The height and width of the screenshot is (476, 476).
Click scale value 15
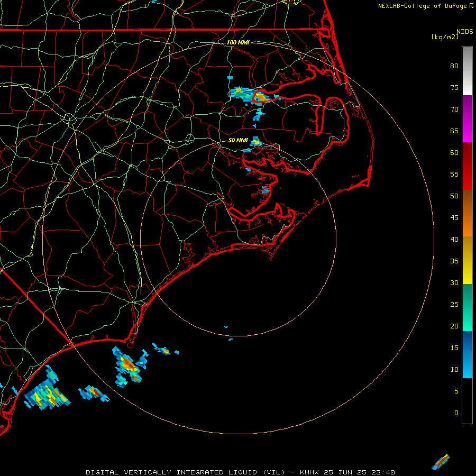pyautogui.click(x=454, y=348)
